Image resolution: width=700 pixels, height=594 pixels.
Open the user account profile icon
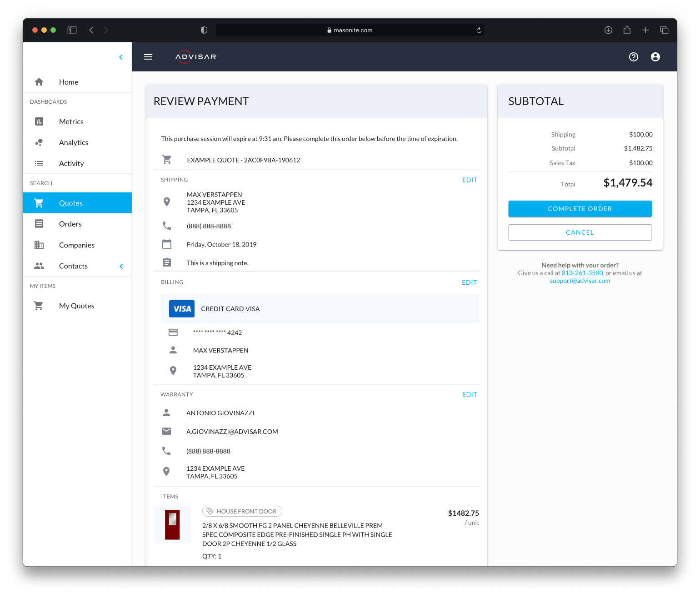click(x=655, y=57)
